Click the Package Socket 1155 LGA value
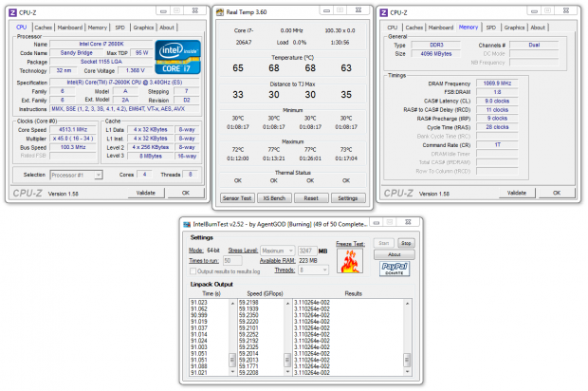 coord(101,62)
